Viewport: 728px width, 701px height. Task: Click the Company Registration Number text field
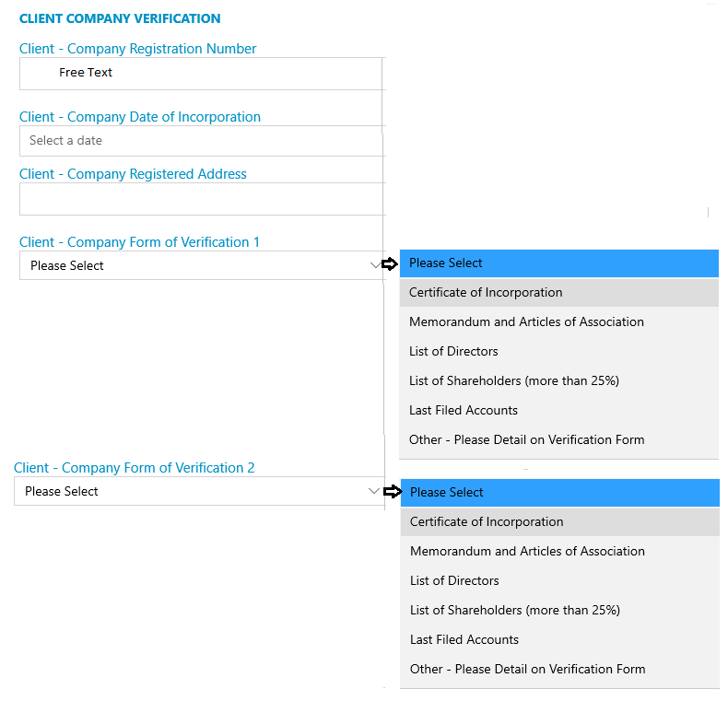pyautogui.click(x=201, y=74)
